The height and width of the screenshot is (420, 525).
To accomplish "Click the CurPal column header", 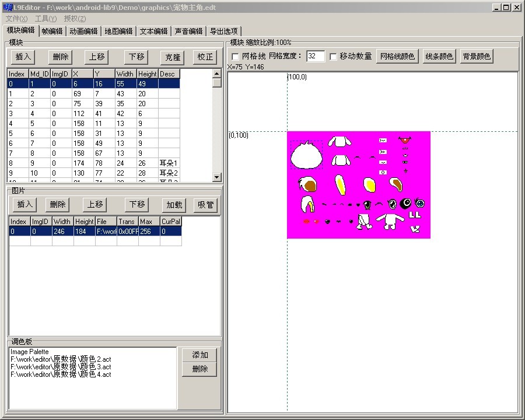I will (x=171, y=222).
